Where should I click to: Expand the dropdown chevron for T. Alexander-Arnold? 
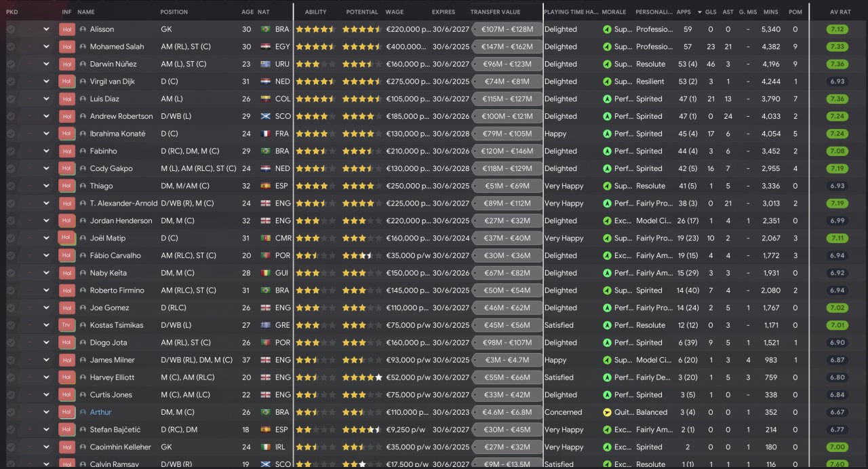point(46,204)
